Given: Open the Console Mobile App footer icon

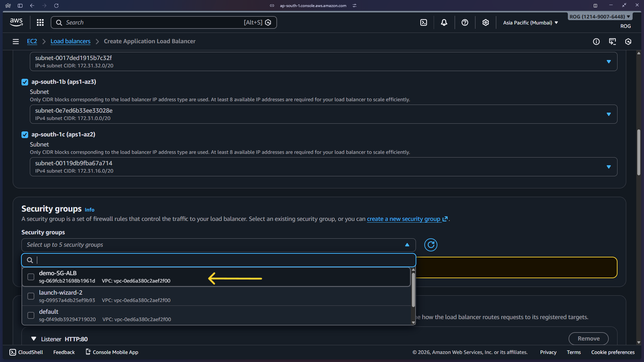Looking at the screenshot, I should coord(88,352).
